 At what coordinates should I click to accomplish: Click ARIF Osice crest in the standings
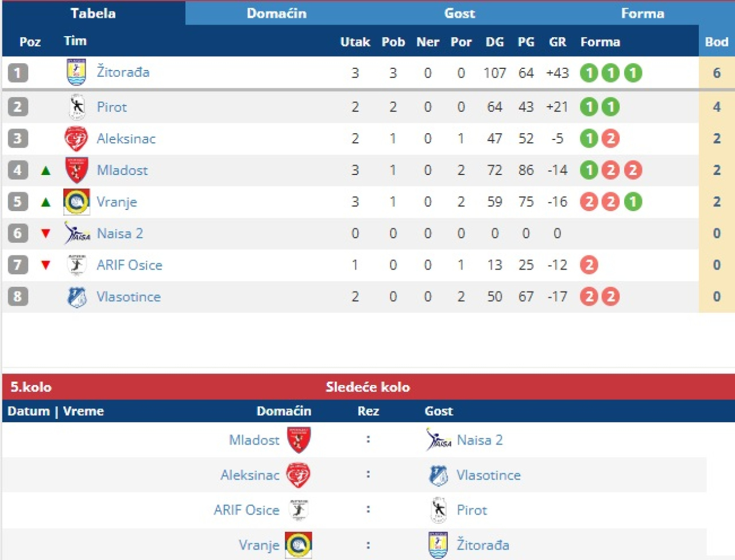click(x=76, y=265)
